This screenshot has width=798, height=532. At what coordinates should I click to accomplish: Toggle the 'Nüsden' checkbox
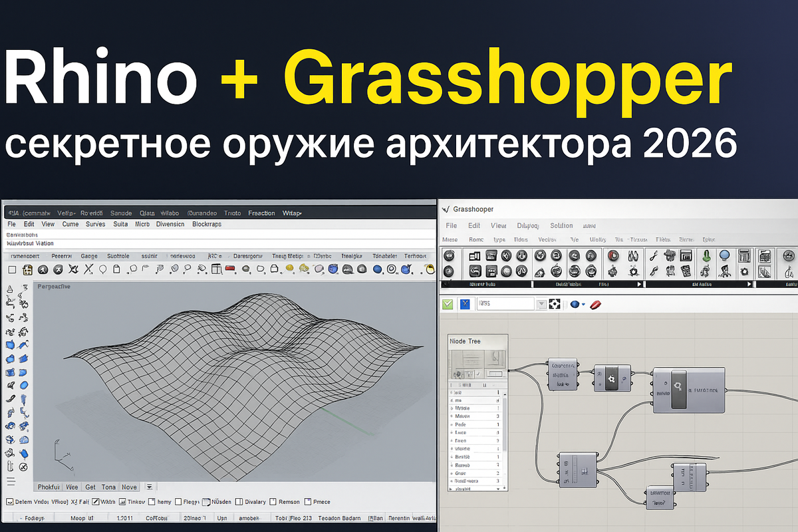tap(206, 502)
